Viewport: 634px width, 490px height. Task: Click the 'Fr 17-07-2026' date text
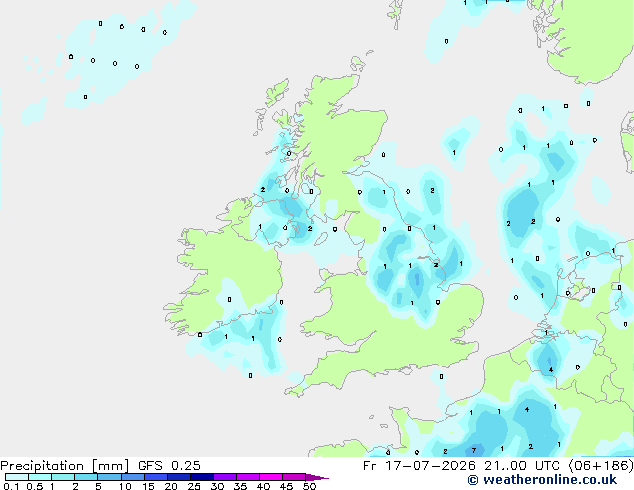419,466
